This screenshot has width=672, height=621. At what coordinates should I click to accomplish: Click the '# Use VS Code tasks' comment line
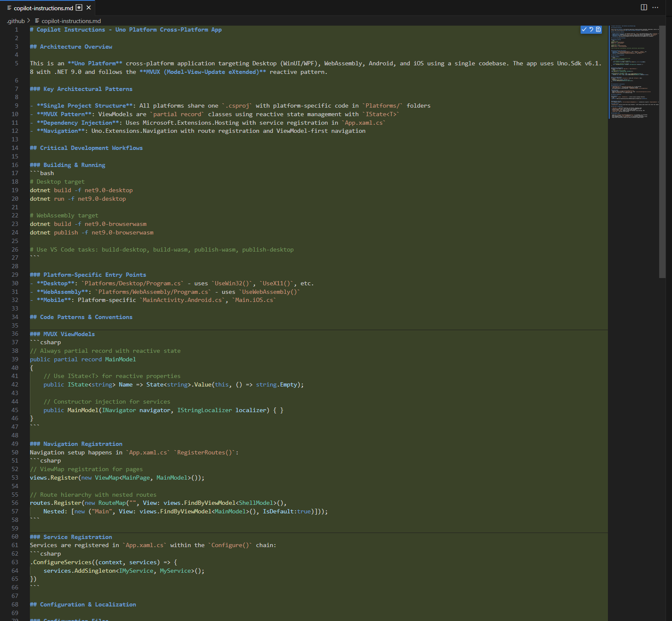(162, 249)
